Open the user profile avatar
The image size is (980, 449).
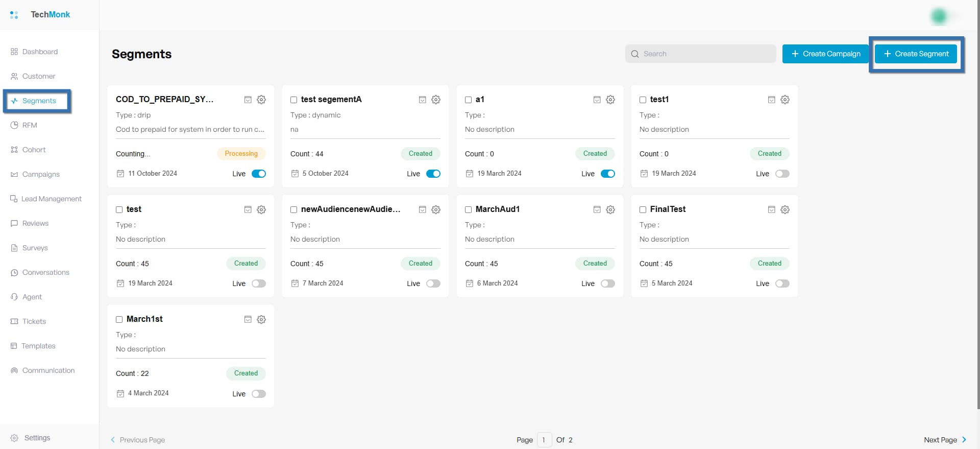[939, 16]
